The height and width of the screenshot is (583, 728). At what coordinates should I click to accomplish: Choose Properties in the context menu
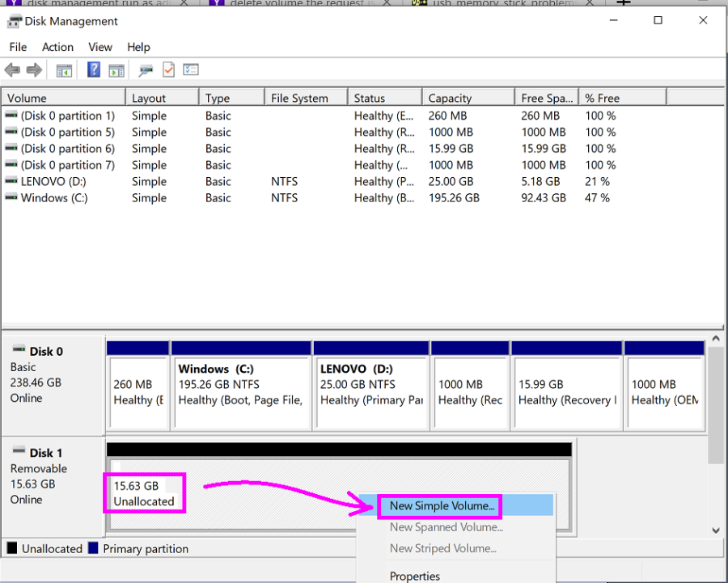pyautogui.click(x=455, y=576)
